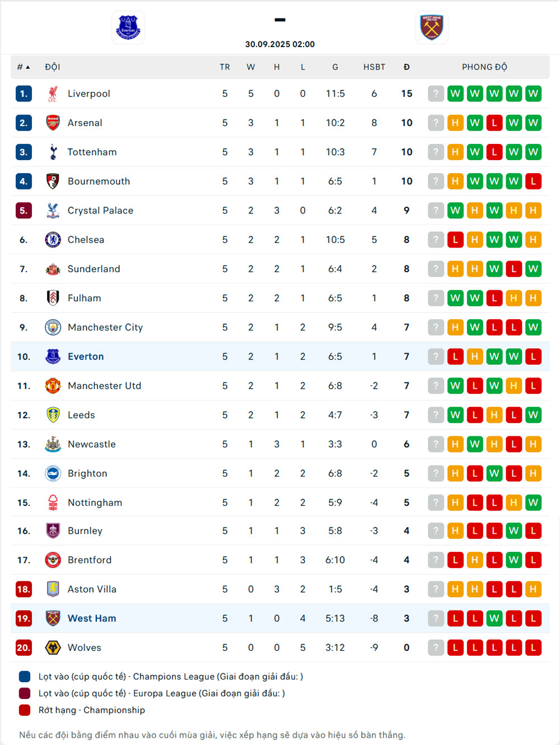
Task: Click the blue Champions League legend swatch
Action: (25, 677)
